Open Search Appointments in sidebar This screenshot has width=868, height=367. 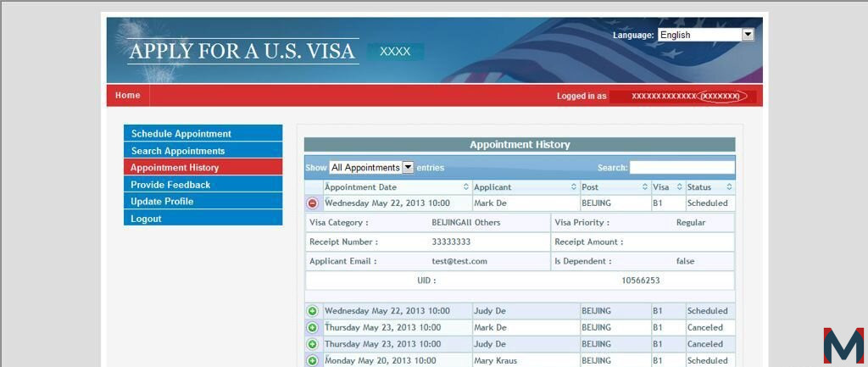203,151
